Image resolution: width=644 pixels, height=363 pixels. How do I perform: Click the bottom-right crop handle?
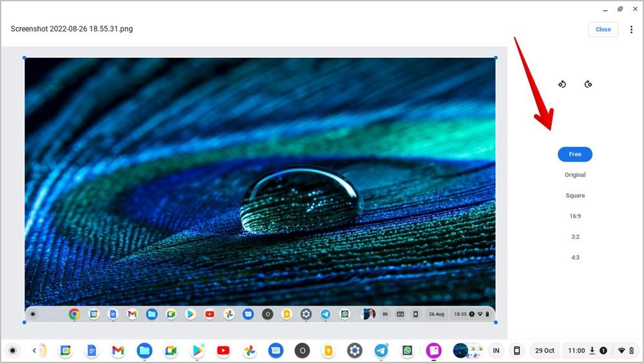(496, 322)
